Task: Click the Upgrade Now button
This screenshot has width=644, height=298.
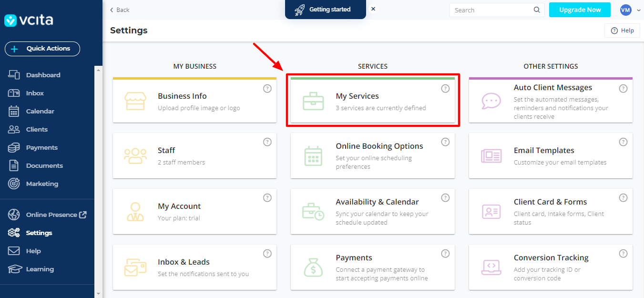Action: 580,10
